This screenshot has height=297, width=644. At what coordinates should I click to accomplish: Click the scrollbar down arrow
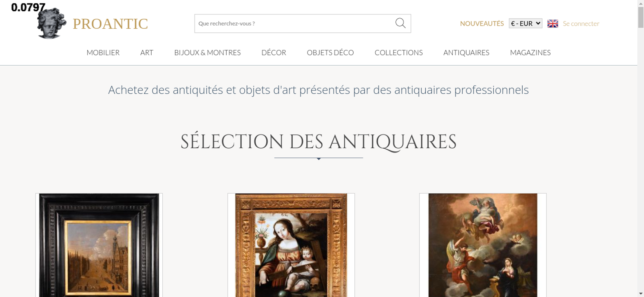coord(640,293)
